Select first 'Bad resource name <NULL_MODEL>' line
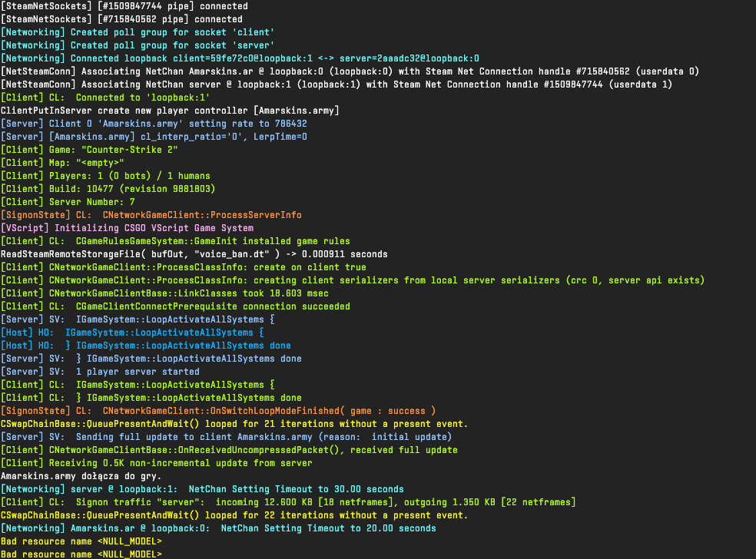Viewport: 756px width, 559px height. tap(81, 541)
